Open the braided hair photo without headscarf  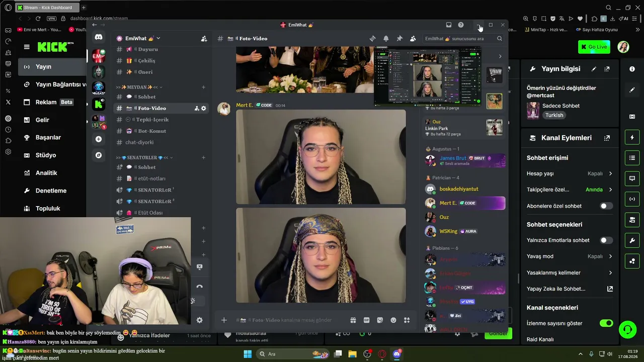coord(321,157)
